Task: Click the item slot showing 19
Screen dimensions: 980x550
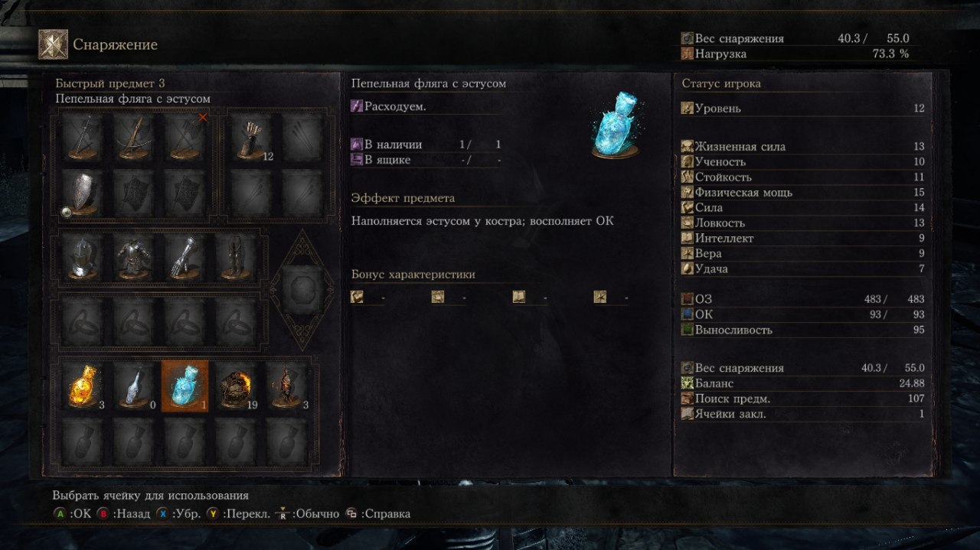Action: [235, 386]
